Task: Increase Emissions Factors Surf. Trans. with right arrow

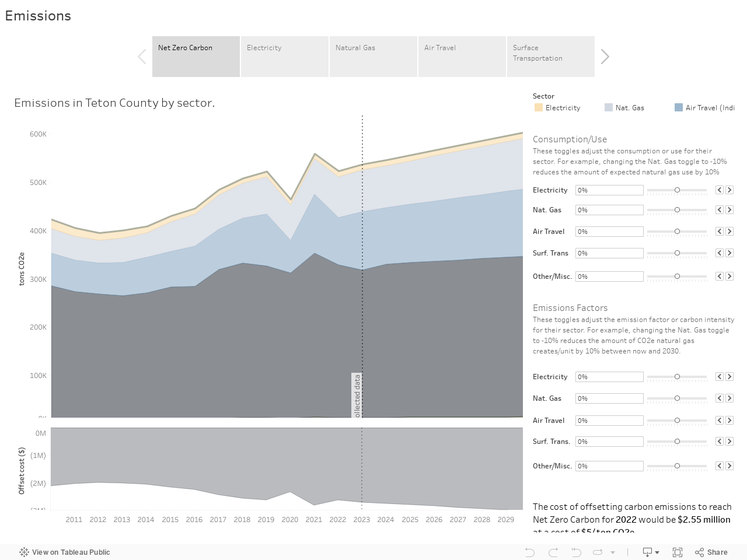Action: 729,442
